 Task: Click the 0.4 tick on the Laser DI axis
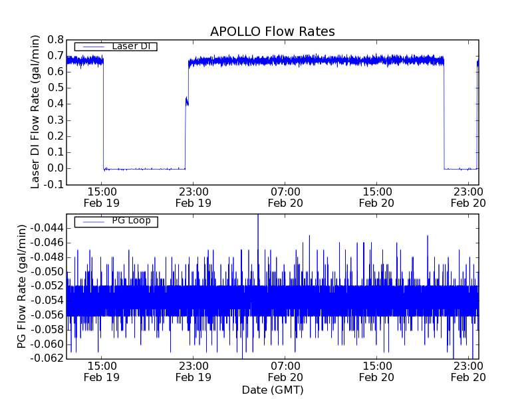pos(56,104)
